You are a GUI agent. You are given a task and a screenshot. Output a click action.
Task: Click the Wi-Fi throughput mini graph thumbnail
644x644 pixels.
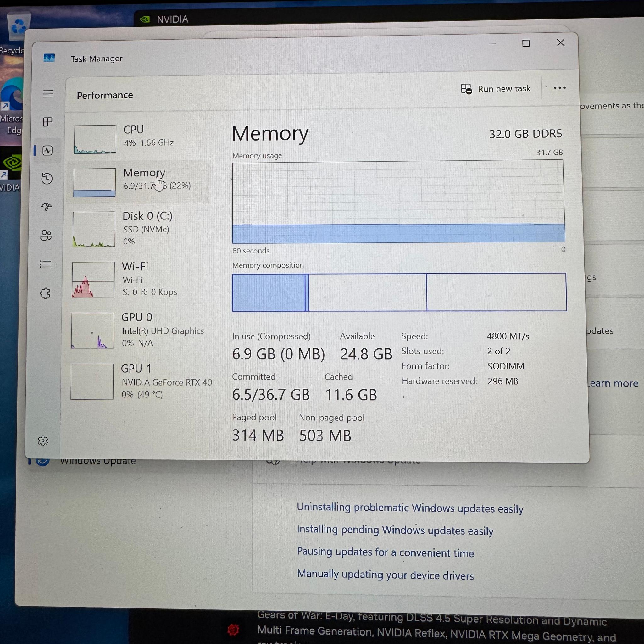[93, 280]
